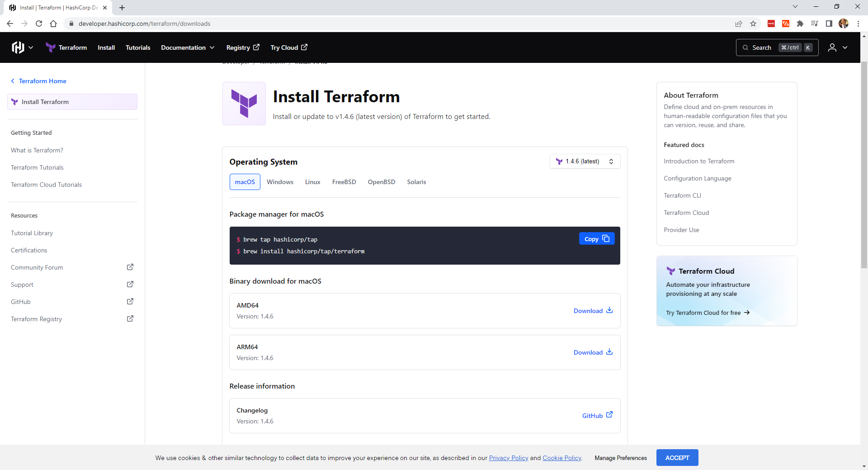Open the browser extensions puzzle icon

point(800,24)
